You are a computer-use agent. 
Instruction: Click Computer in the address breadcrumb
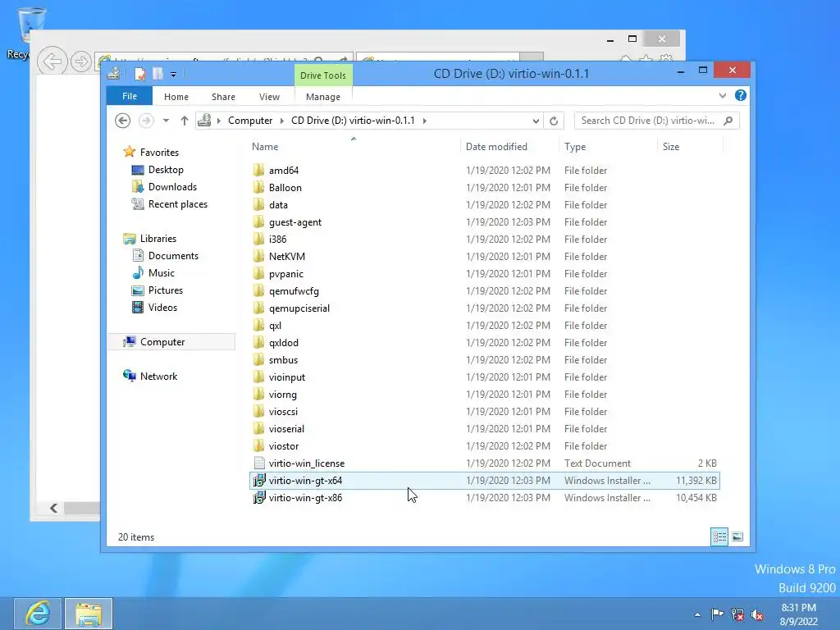(x=250, y=121)
